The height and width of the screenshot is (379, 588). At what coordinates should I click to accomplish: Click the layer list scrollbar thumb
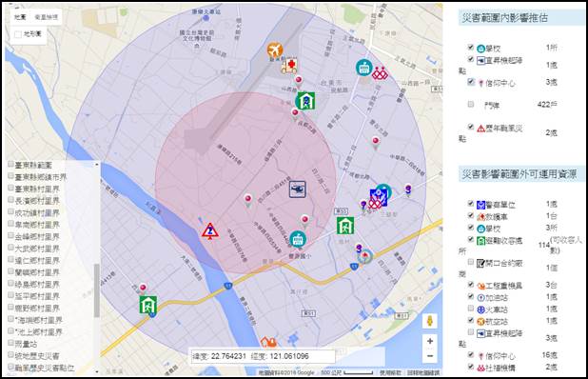tap(97, 290)
